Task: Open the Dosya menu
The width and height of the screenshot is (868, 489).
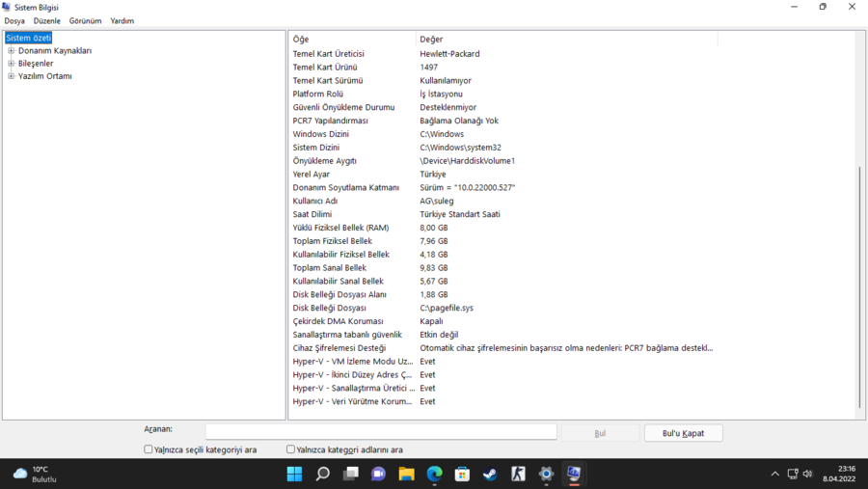Action: pyautogui.click(x=14, y=21)
